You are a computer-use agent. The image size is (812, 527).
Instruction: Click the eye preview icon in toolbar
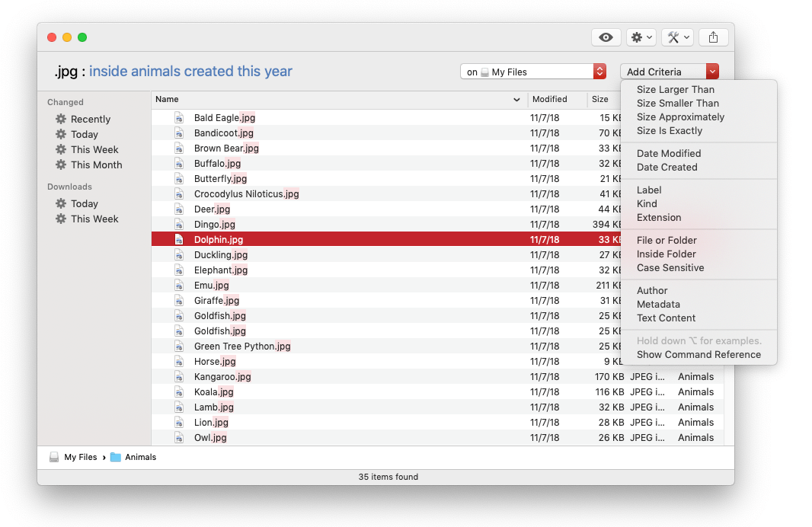coord(606,37)
